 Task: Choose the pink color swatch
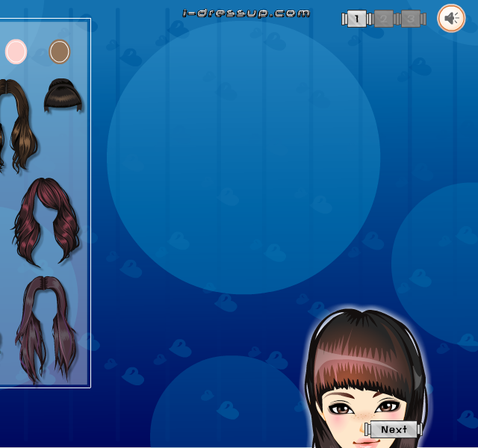[16, 52]
